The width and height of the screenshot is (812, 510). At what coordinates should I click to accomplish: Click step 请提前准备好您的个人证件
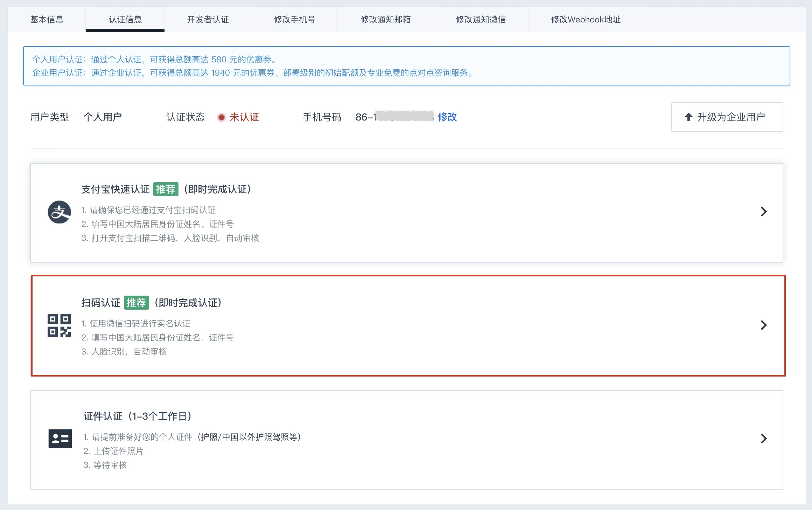[192, 437]
